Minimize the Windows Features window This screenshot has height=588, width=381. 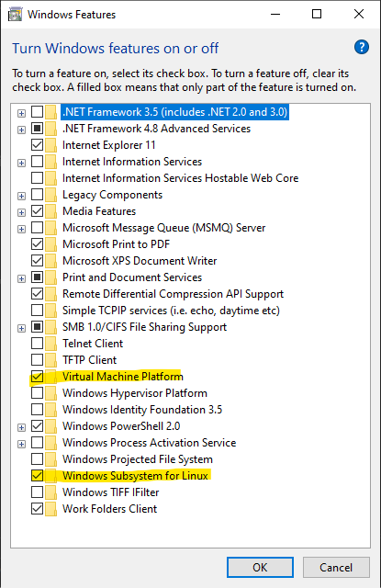click(275, 15)
